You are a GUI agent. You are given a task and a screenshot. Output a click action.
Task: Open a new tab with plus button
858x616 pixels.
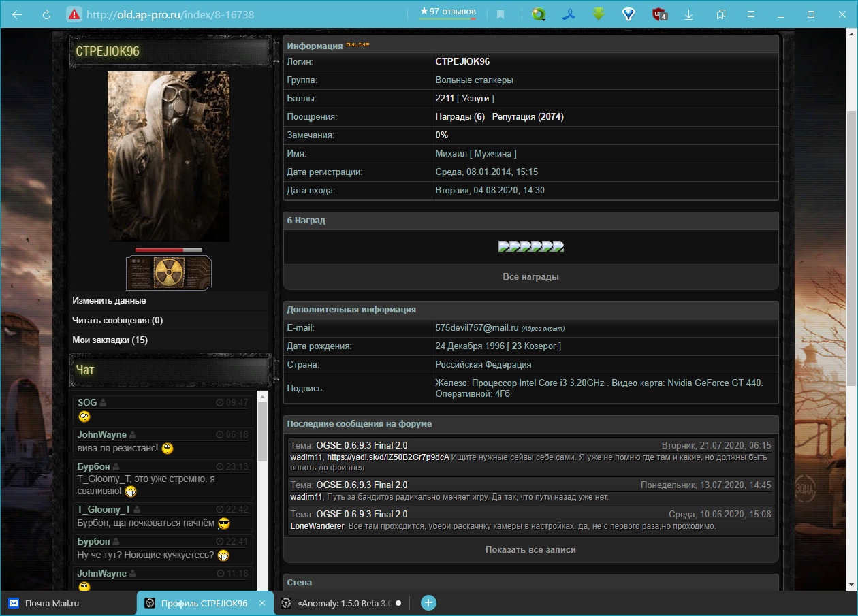click(428, 603)
